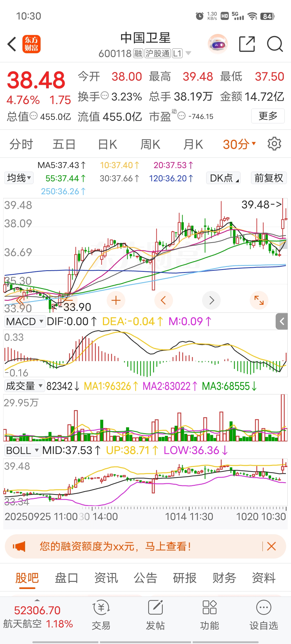Tap the share icon
The width and height of the screenshot is (291, 644).
[x=247, y=44]
